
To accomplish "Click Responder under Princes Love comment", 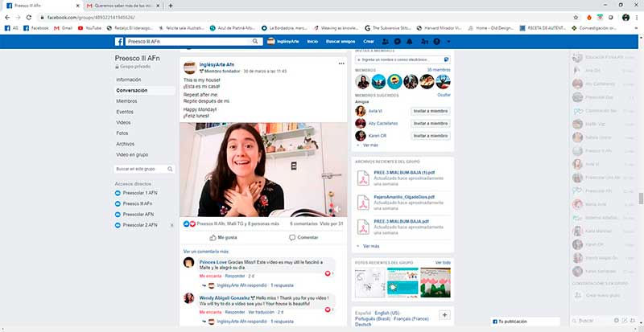I will 235,277.
